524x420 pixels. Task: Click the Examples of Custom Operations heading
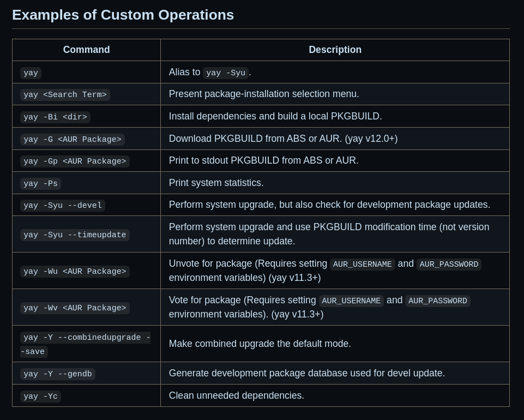pyautogui.click(x=123, y=15)
